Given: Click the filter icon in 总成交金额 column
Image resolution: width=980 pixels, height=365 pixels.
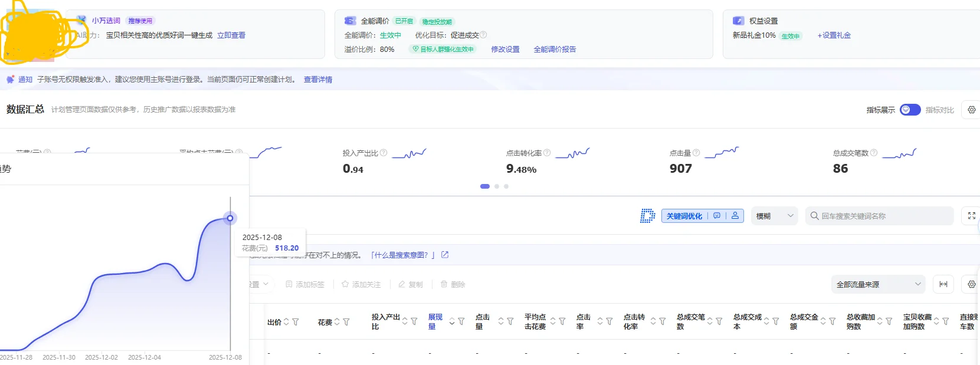Looking at the screenshot, I should [832, 321].
